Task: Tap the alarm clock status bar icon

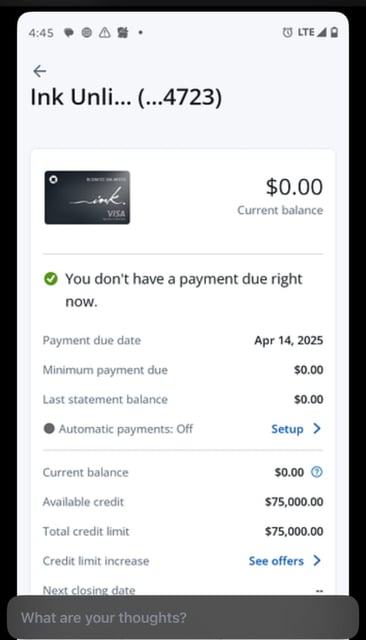Action: [287, 32]
